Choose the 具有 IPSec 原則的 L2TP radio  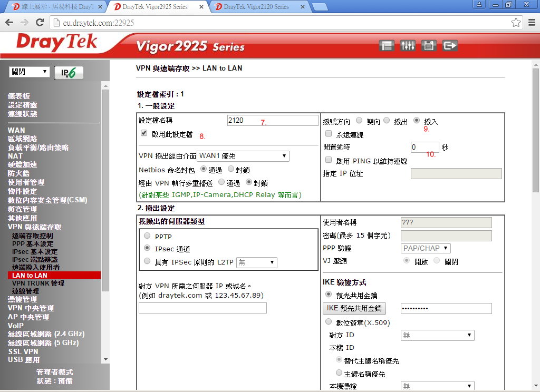coord(147,261)
